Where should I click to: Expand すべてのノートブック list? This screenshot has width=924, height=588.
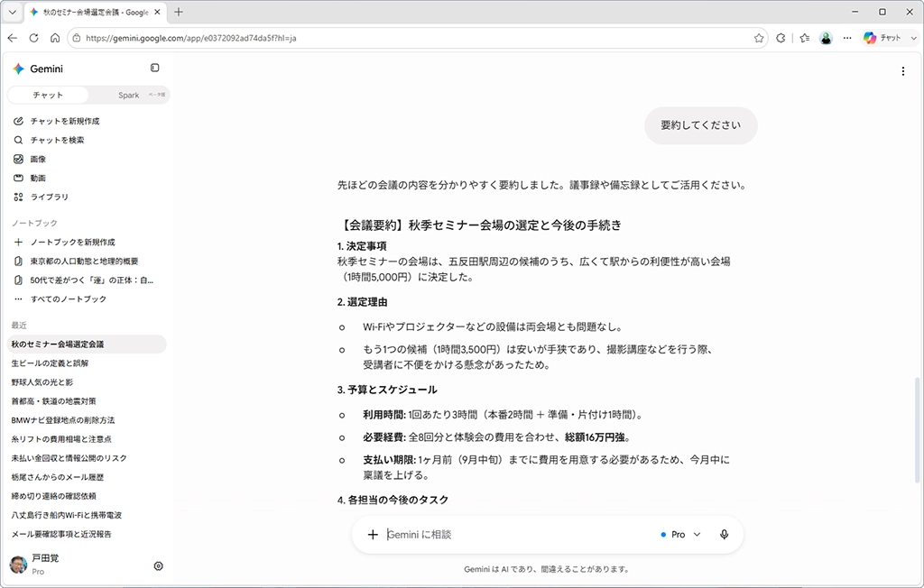coord(69,299)
